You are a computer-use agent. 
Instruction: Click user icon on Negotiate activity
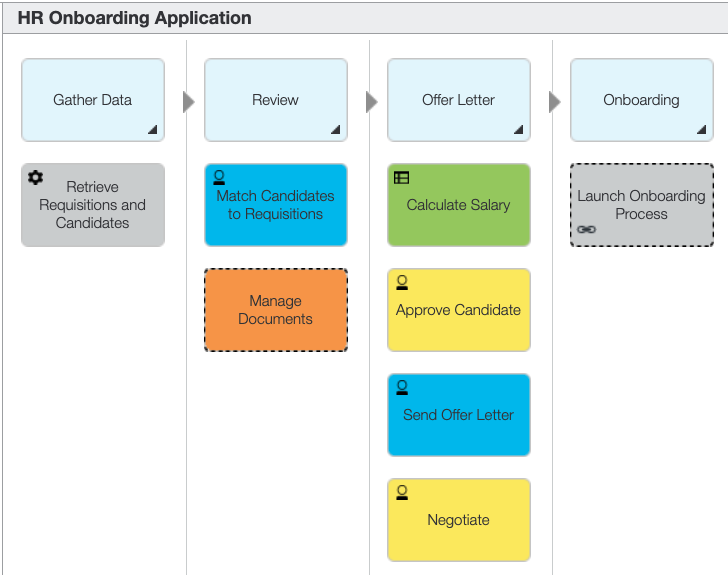tap(402, 492)
